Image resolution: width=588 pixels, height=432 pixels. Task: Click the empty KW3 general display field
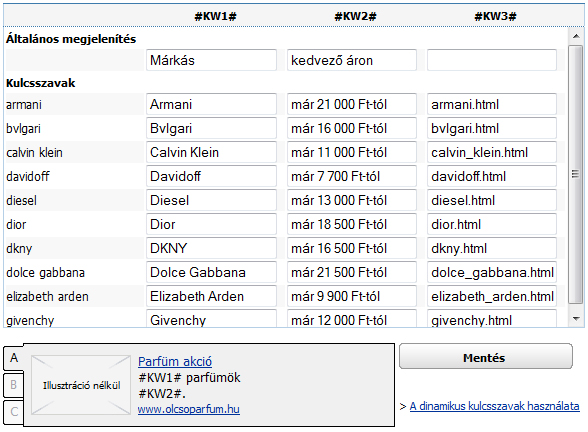coord(492,60)
